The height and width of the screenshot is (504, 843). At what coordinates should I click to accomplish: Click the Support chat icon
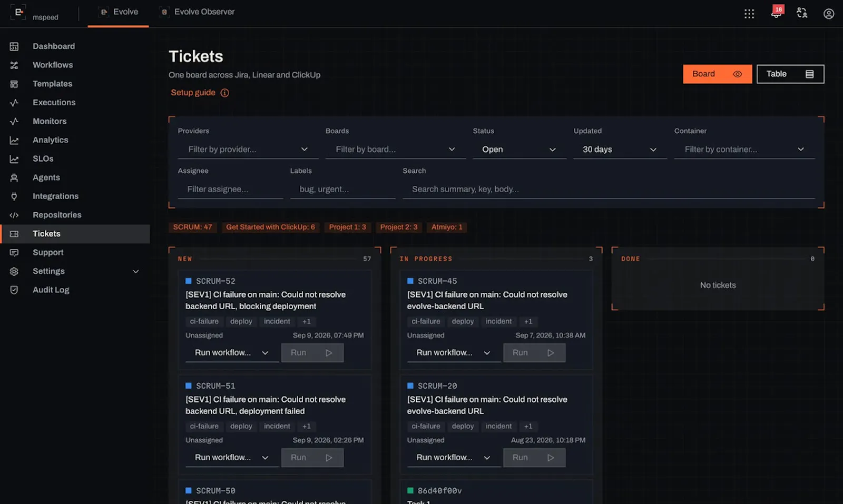14,253
